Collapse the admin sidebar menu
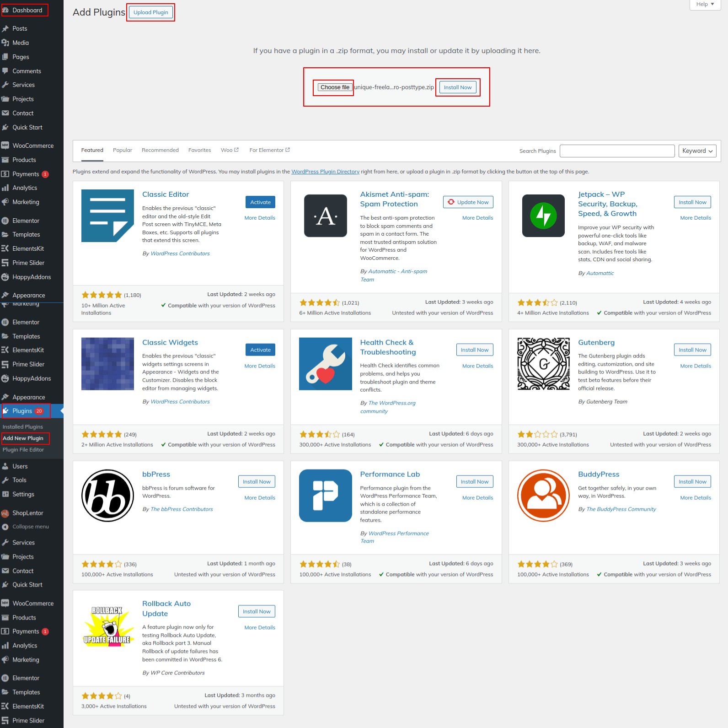The width and height of the screenshot is (728, 728). (x=30, y=527)
